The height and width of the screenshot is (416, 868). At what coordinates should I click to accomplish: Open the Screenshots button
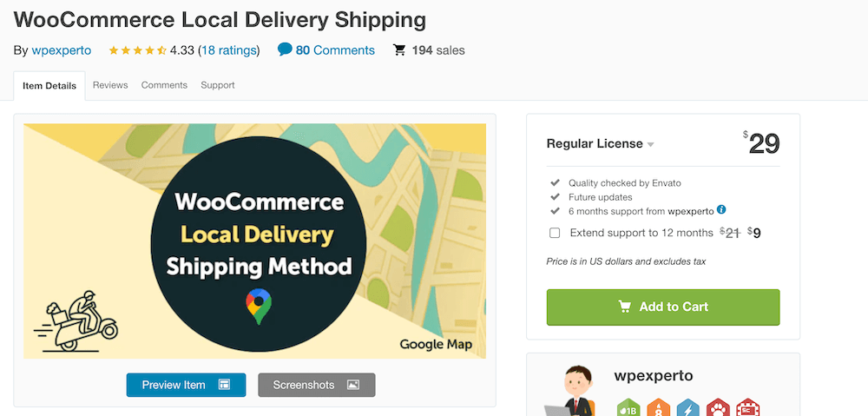(x=317, y=385)
